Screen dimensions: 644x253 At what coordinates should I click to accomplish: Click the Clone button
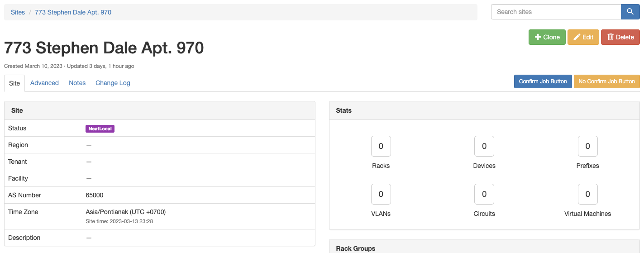coord(547,37)
